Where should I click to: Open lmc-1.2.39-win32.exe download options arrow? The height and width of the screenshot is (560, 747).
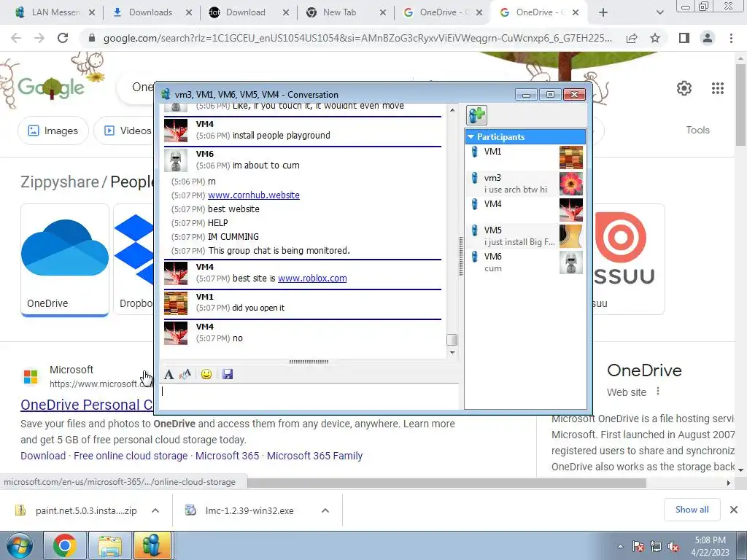click(x=325, y=510)
